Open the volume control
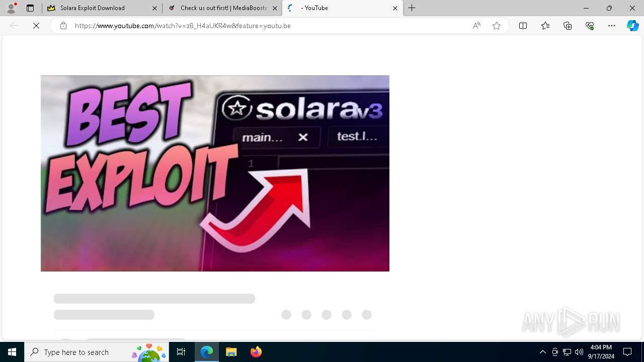 click(579, 352)
